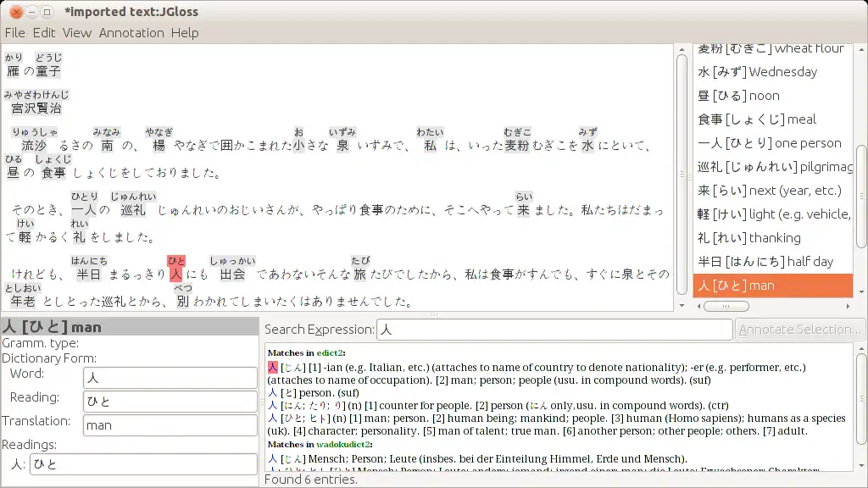868x488 pixels.
Task: Click splitter handle between text and annotation list
Action: [690, 176]
